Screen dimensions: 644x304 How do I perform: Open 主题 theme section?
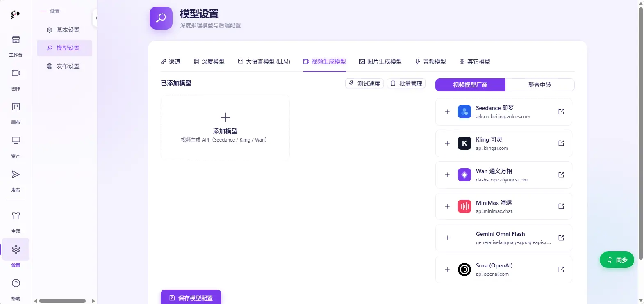click(x=16, y=222)
